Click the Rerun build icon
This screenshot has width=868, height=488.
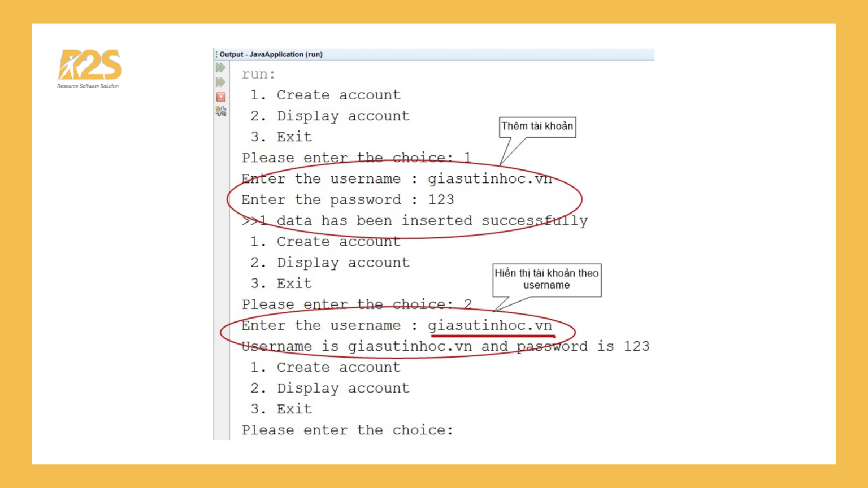coord(220,68)
